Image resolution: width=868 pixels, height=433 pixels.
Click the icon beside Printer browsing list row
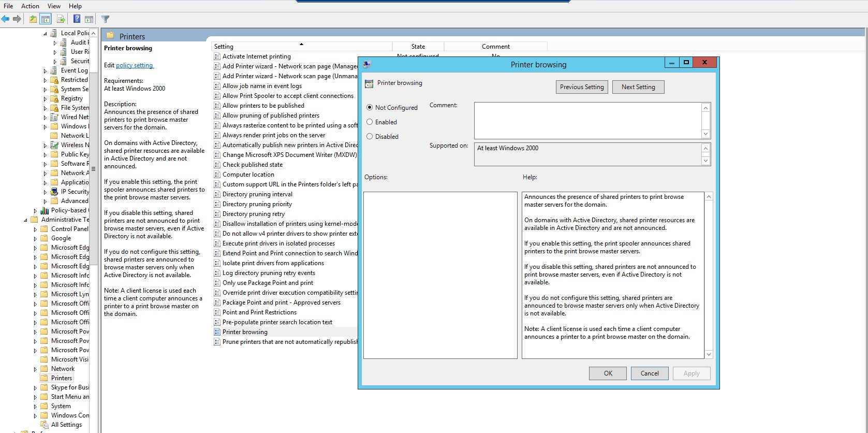pos(217,332)
